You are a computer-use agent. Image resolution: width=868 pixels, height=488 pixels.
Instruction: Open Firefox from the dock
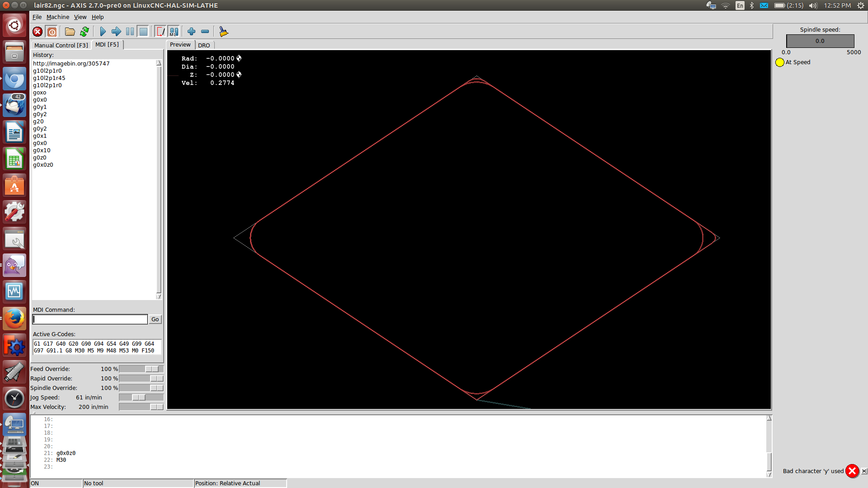pos(14,319)
